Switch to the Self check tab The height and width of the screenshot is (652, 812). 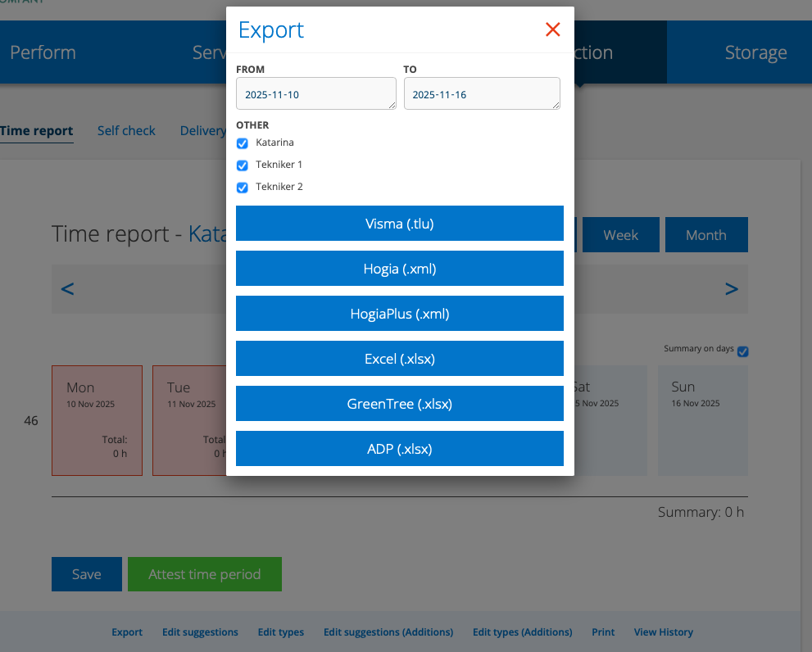point(126,130)
